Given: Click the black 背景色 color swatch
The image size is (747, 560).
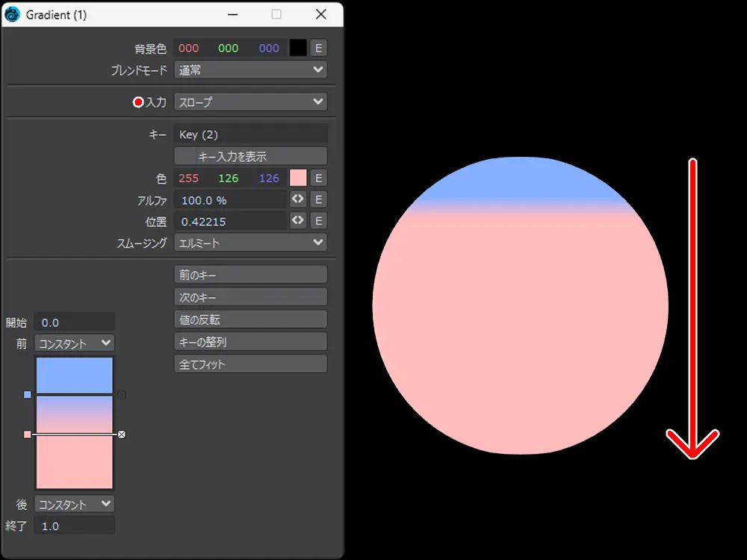Looking at the screenshot, I should tap(298, 48).
